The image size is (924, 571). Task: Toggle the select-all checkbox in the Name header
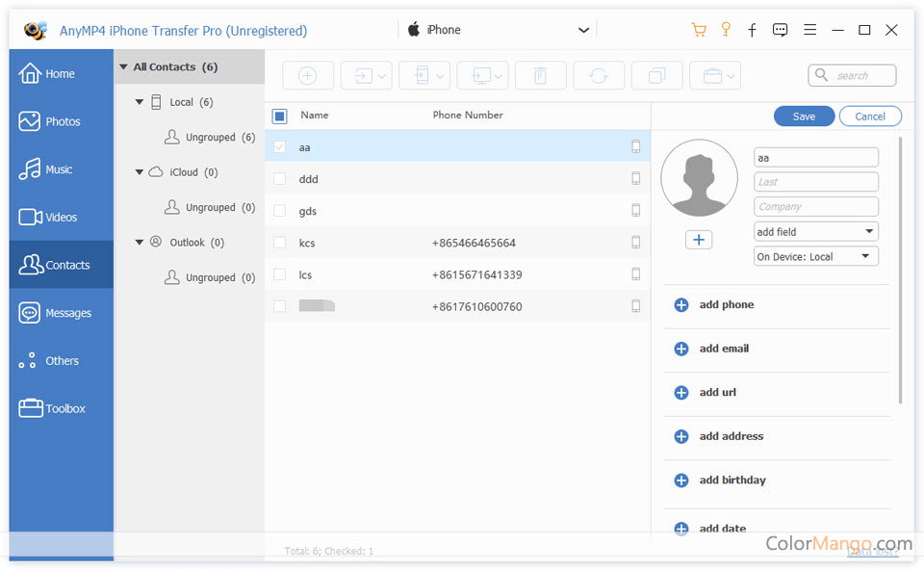click(x=279, y=115)
